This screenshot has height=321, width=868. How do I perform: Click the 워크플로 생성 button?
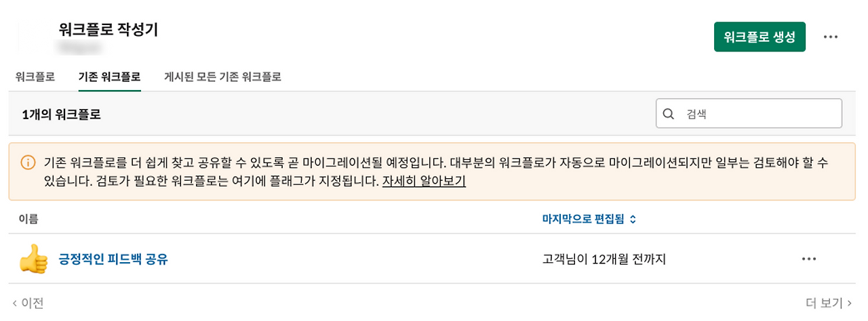click(x=759, y=37)
